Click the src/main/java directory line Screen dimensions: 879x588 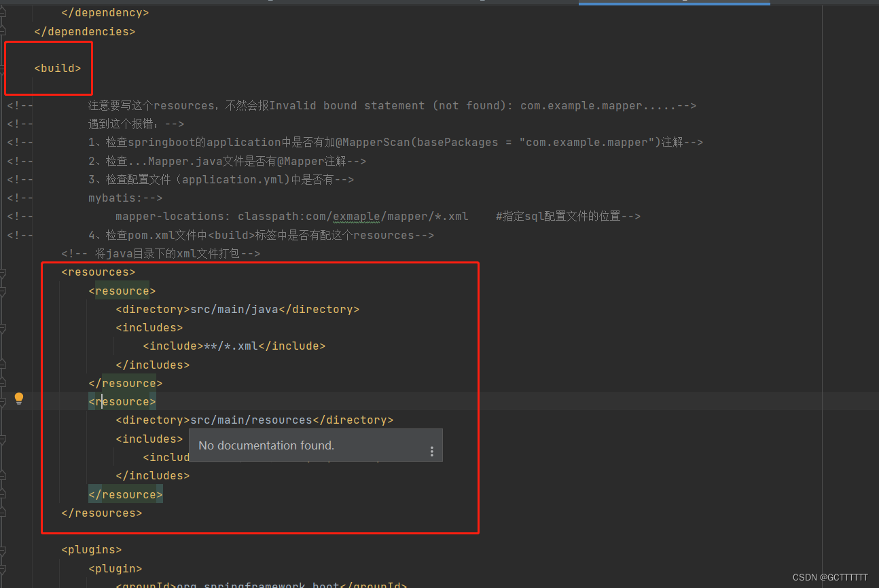pos(238,309)
